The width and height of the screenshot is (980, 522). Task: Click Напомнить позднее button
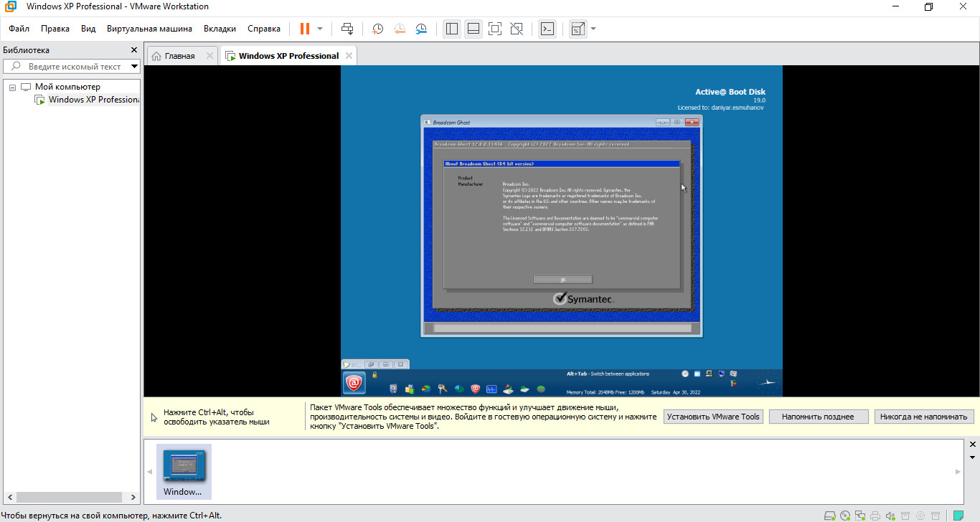click(819, 417)
